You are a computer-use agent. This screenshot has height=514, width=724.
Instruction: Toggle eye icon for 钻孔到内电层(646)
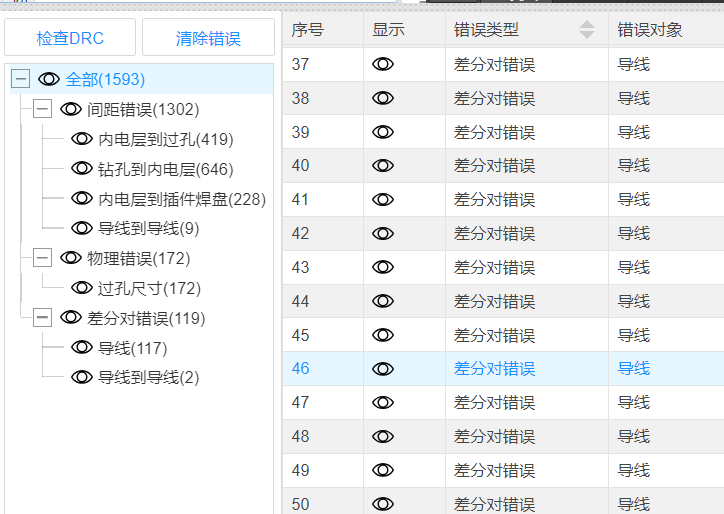(82, 169)
